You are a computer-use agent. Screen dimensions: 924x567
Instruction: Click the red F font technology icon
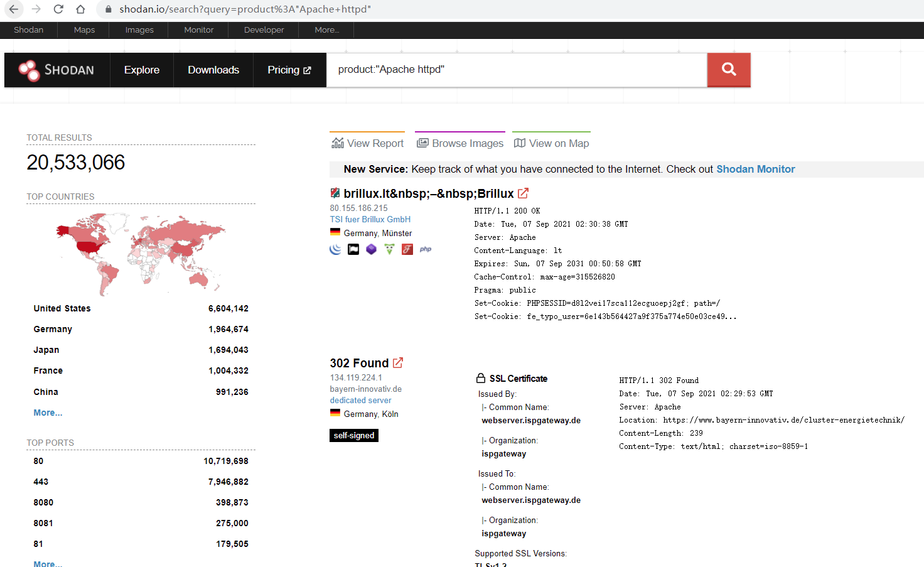pos(407,249)
